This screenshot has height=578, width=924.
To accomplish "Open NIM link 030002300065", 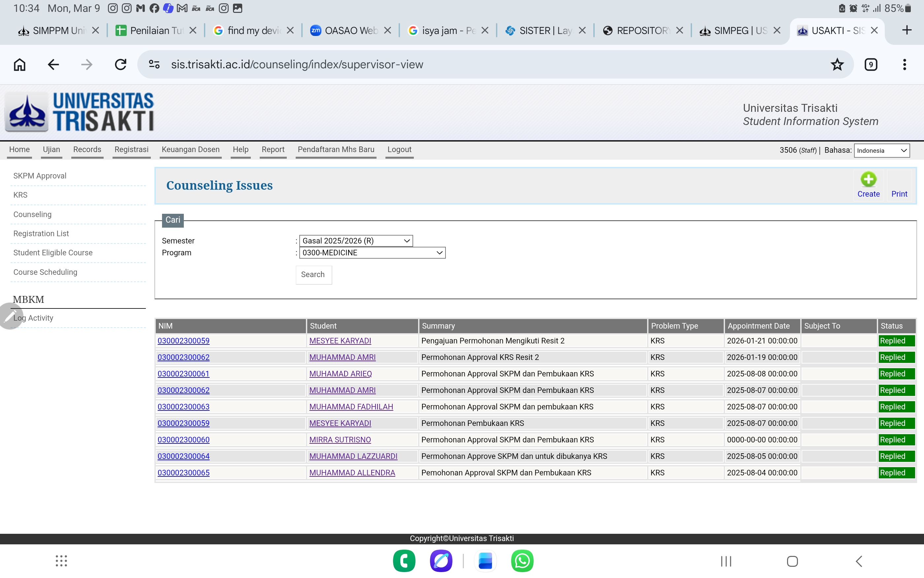I will (x=183, y=472).
